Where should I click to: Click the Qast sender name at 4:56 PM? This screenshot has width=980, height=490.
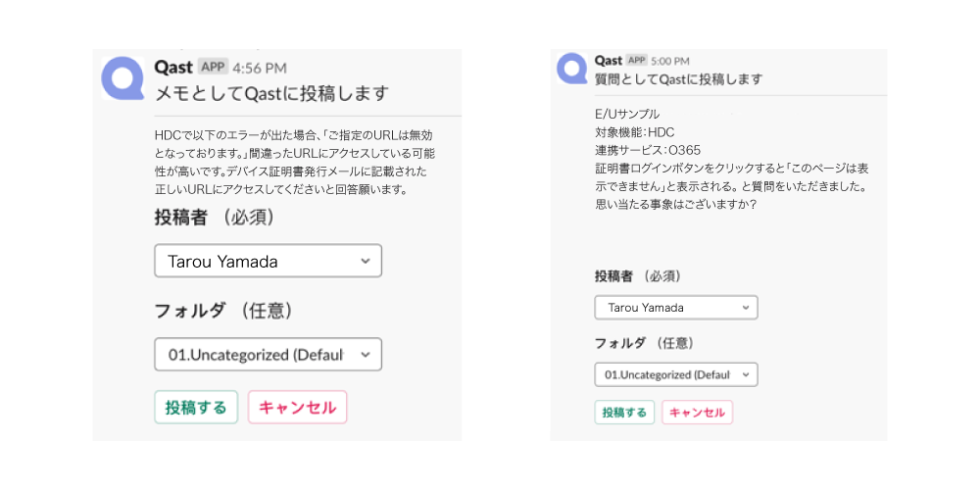[173, 67]
